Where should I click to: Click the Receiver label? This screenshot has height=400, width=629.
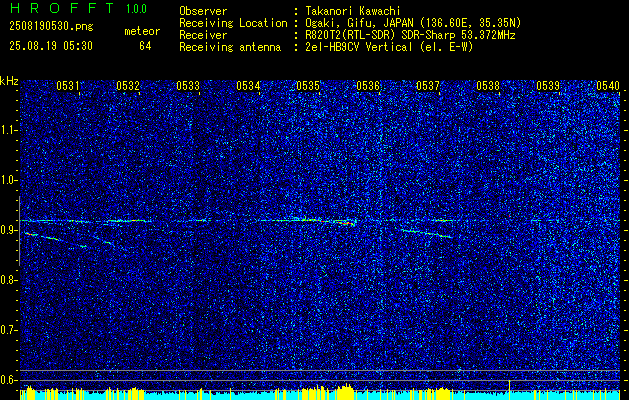tap(203, 35)
